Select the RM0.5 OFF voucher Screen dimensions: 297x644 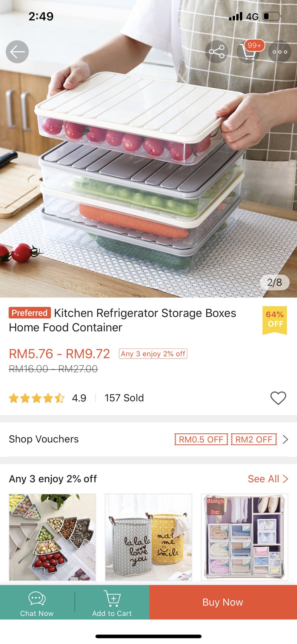tap(201, 439)
